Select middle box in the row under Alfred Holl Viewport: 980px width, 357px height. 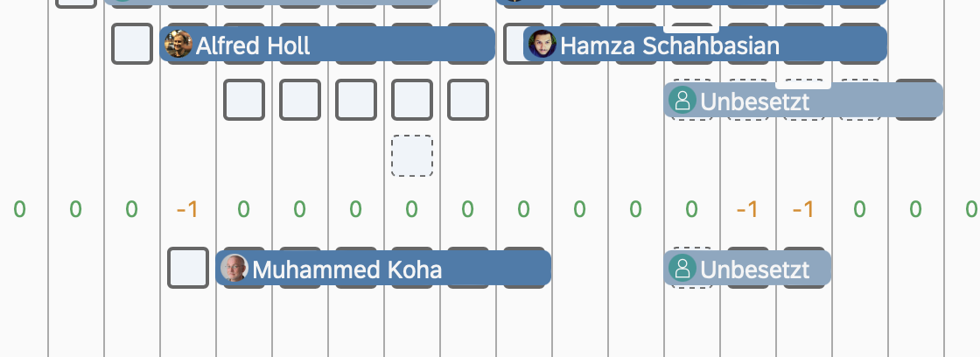click(x=356, y=100)
